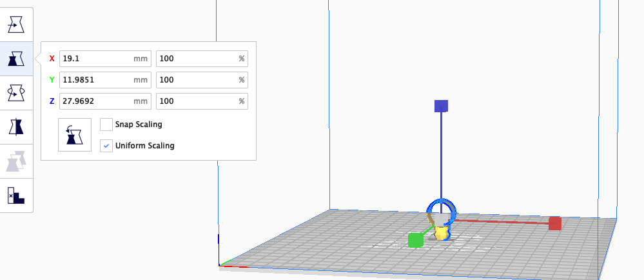Viewport: 644px width, 280px height.
Task: Edit the X size mm field
Action: tap(105, 58)
